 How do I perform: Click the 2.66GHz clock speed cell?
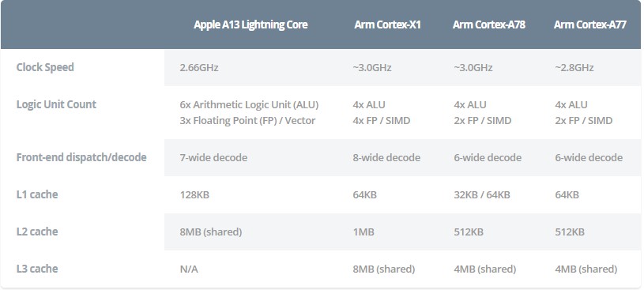pyautogui.click(x=199, y=68)
